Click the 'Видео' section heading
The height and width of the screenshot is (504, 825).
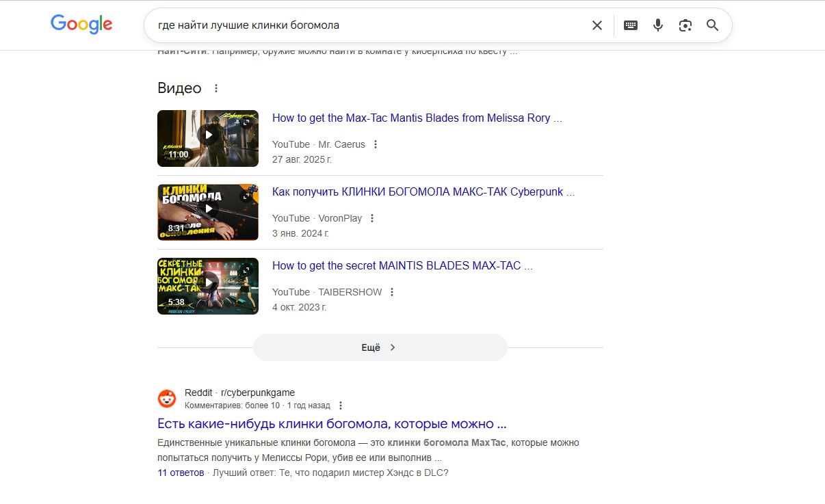179,88
